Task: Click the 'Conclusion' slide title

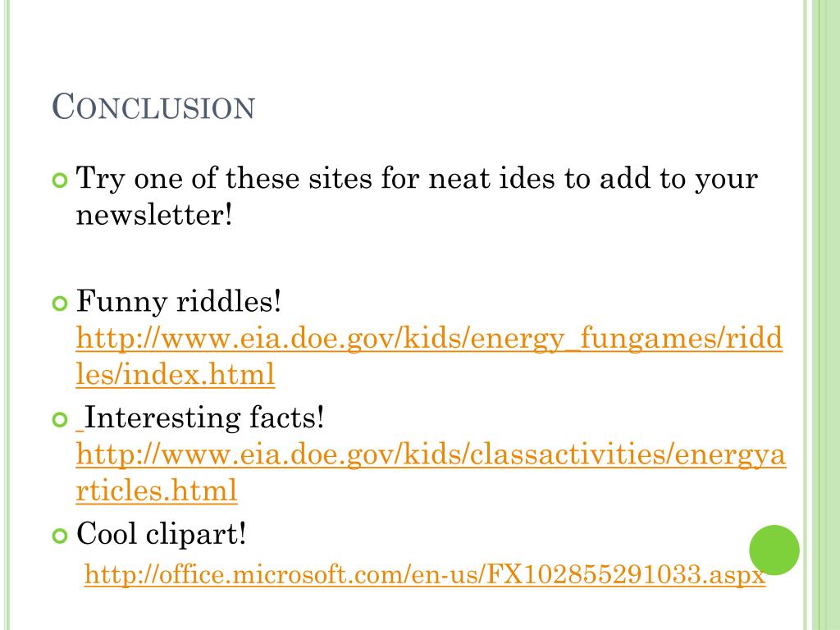Action: 153,106
